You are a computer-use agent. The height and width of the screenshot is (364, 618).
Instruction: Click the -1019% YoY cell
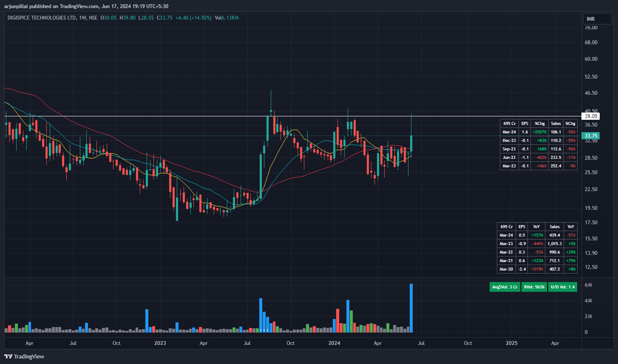pos(536,269)
